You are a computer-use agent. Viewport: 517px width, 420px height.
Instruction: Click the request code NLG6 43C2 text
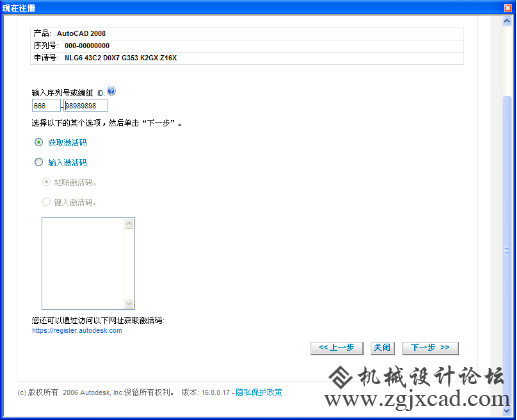pyautogui.click(x=120, y=58)
